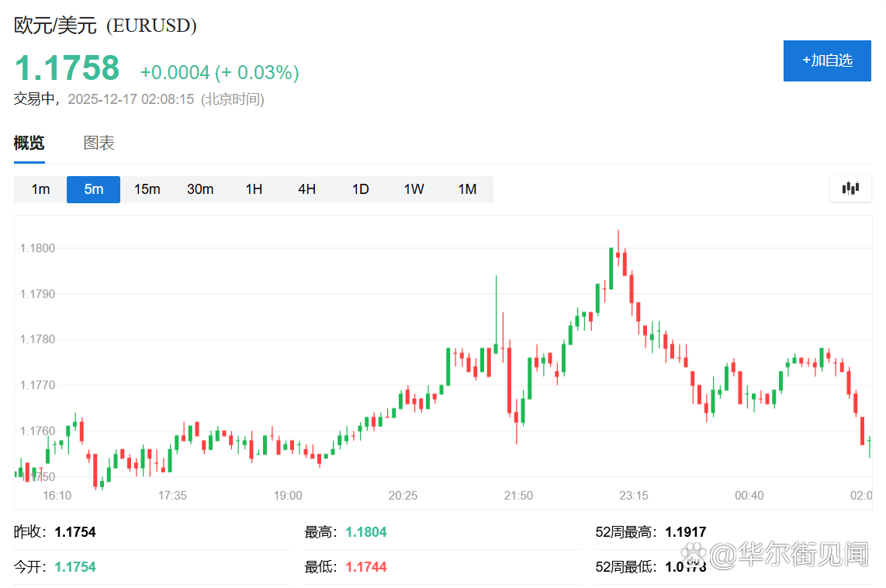This screenshot has width=886, height=588.
Task: Click the candlestick chart settings icon
Action: [x=850, y=189]
